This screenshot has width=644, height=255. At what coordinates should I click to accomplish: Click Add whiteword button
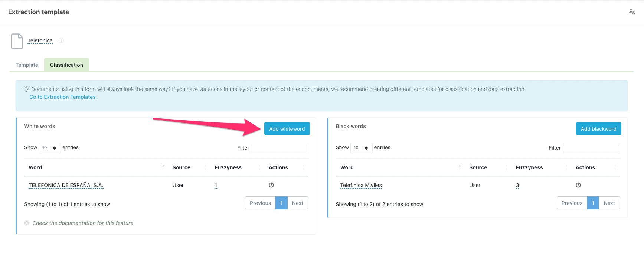(287, 129)
